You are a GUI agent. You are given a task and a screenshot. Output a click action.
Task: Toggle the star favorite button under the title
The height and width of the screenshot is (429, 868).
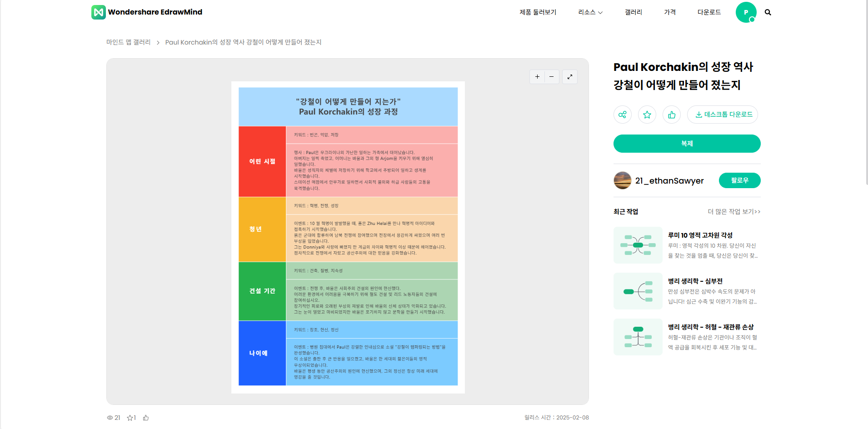647,115
